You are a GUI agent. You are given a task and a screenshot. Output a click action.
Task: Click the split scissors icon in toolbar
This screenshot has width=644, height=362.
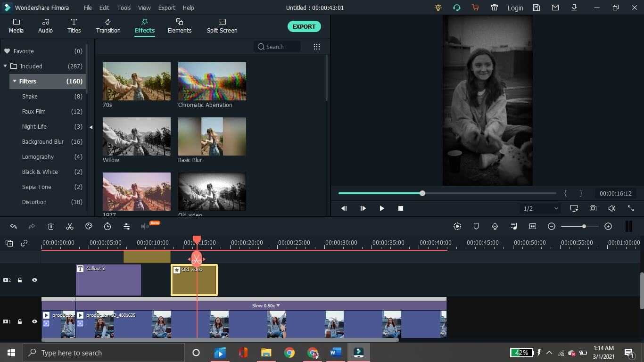70,227
